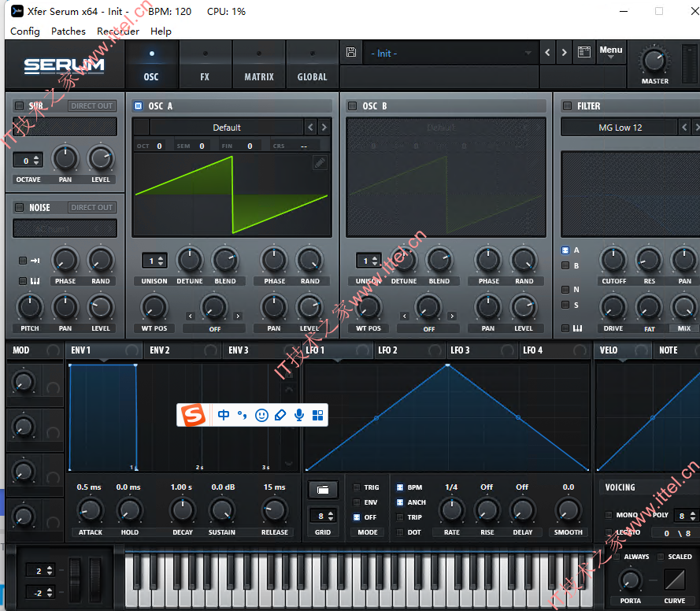This screenshot has height=611, width=700.
Task: Click the wavetable edit pencil icon in OSC A
Action: [x=320, y=163]
